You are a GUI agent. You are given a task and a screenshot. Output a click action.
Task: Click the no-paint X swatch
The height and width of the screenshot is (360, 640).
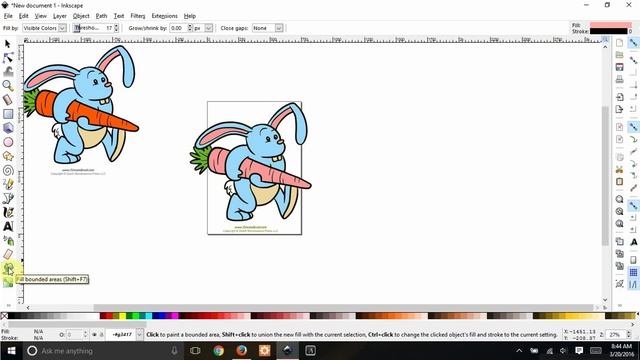(x=4, y=316)
